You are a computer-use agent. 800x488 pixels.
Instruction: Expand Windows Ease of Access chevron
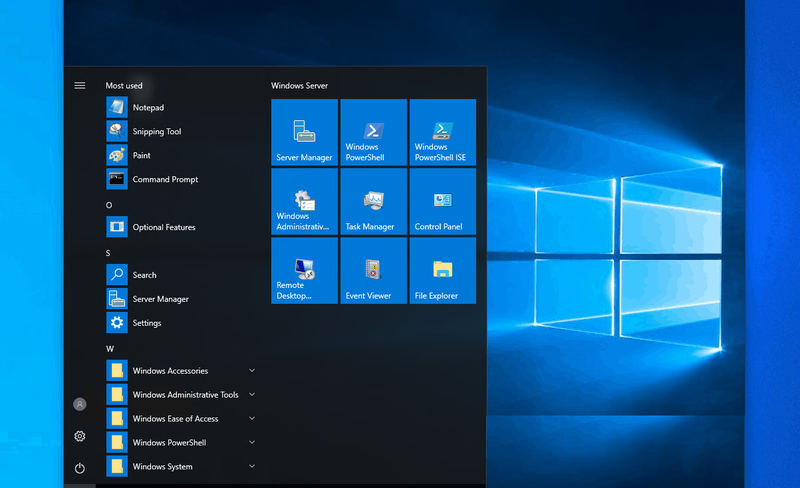coord(252,419)
